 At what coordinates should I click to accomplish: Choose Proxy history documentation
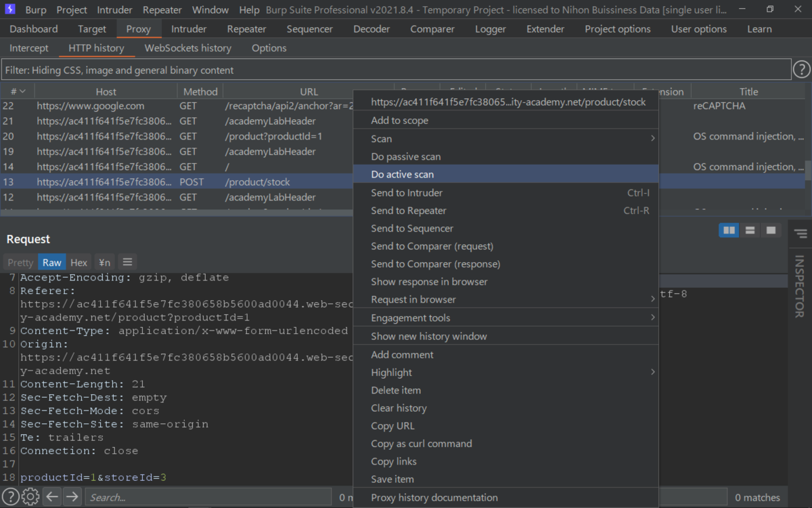pyautogui.click(x=506, y=497)
